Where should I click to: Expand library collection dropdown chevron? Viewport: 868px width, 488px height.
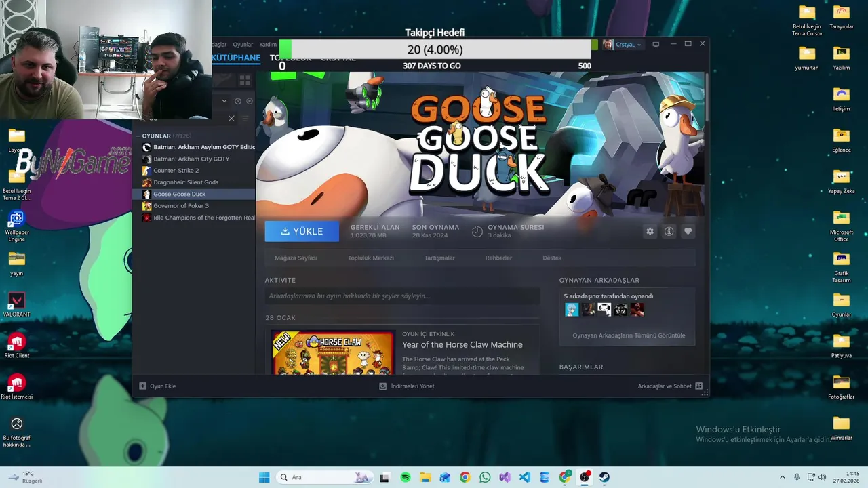click(224, 101)
